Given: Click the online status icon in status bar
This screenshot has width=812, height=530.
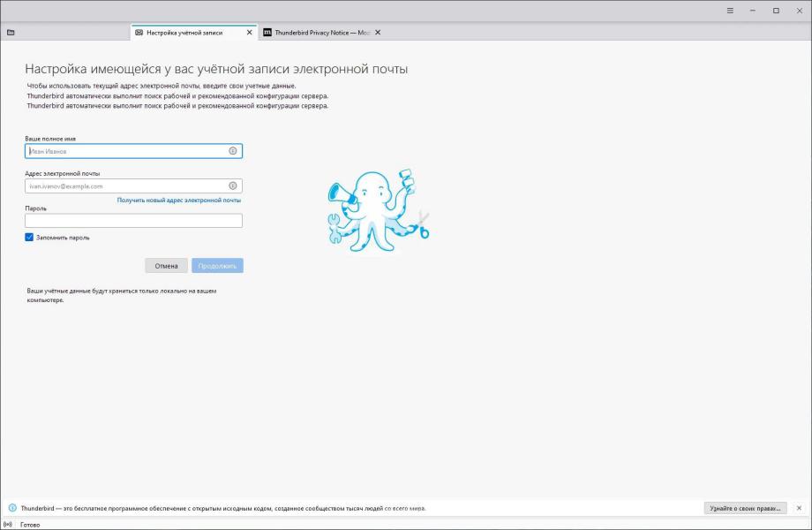Looking at the screenshot, I should (8, 525).
